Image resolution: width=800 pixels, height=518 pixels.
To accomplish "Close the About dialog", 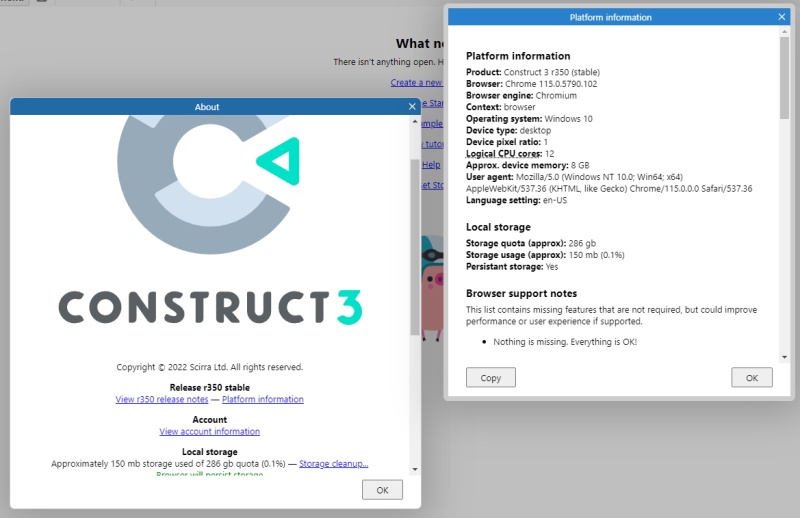I will pyautogui.click(x=412, y=107).
